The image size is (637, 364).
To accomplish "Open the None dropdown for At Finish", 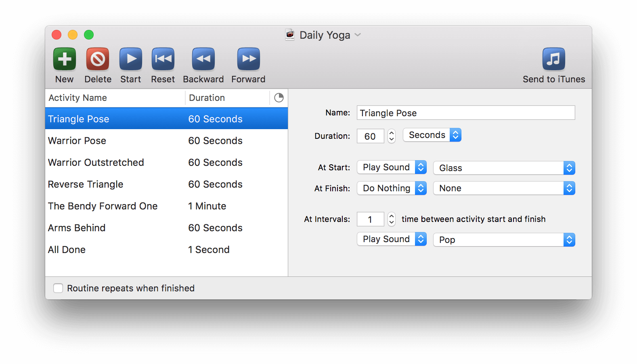I will [x=504, y=188].
